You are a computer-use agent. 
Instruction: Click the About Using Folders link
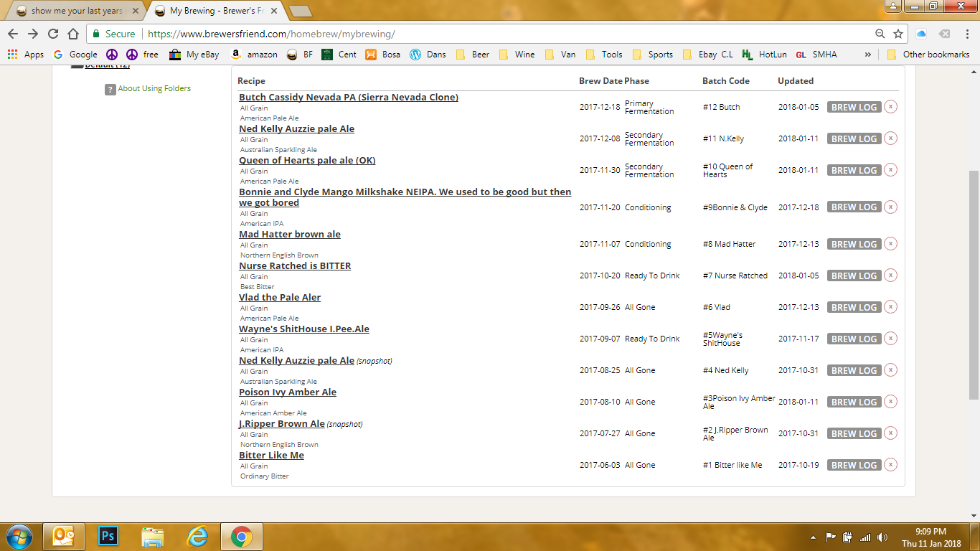tap(154, 89)
